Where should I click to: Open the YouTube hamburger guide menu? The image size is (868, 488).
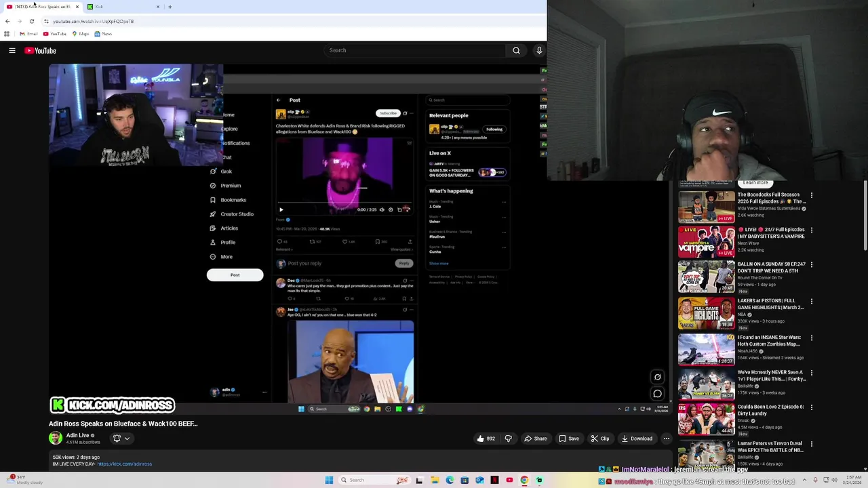12,50
